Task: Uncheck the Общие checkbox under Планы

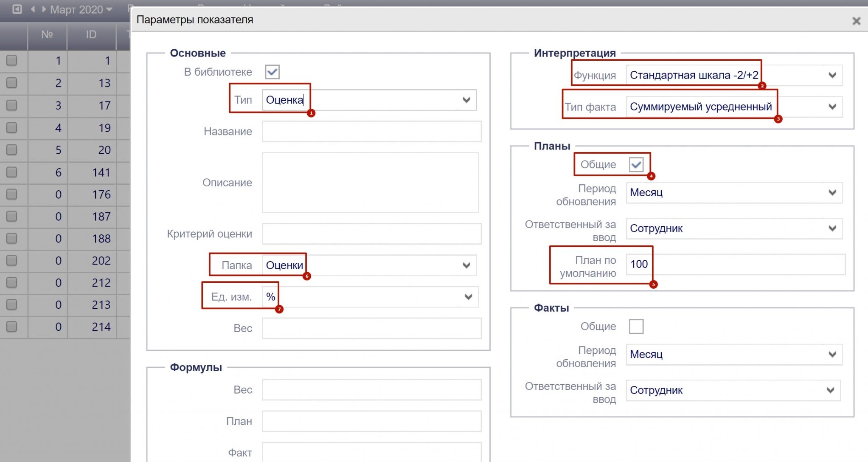Action: [636, 164]
